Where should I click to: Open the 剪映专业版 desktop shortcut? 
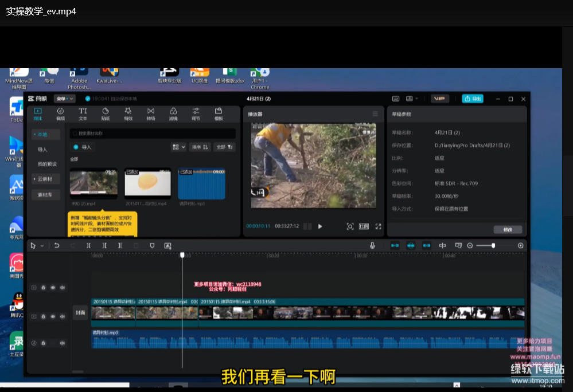(170, 76)
